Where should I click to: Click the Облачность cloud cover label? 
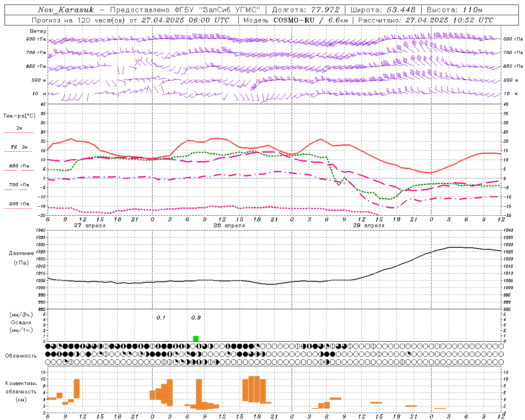tap(21, 356)
